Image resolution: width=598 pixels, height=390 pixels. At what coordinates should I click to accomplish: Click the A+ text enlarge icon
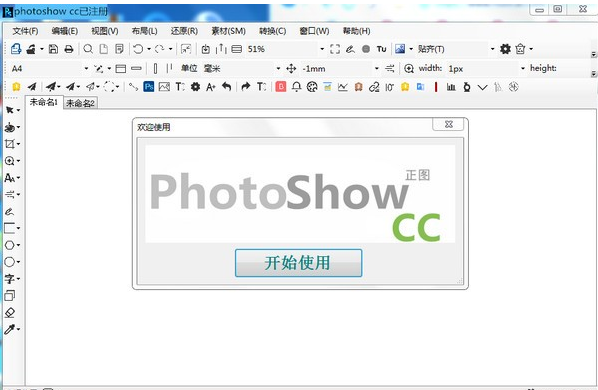click(x=211, y=87)
